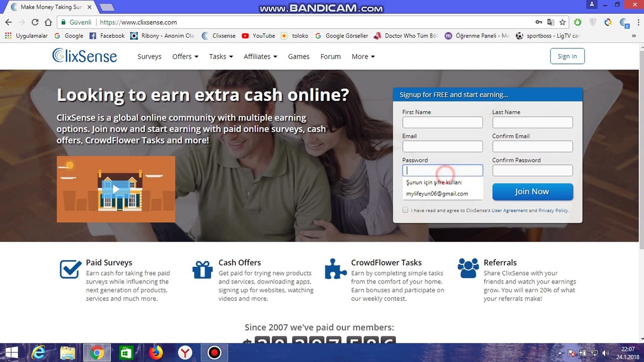The height and width of the screenshot is (362, 644).
Task: Open the green thumbs-up extension
Action: 578,22
